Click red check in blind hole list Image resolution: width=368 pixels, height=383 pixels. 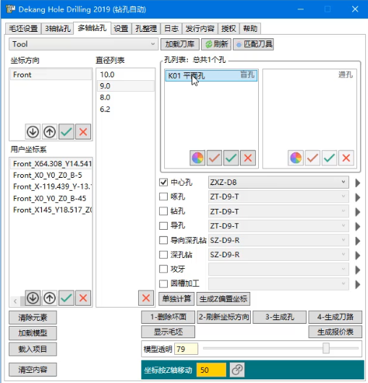[214, 158]
